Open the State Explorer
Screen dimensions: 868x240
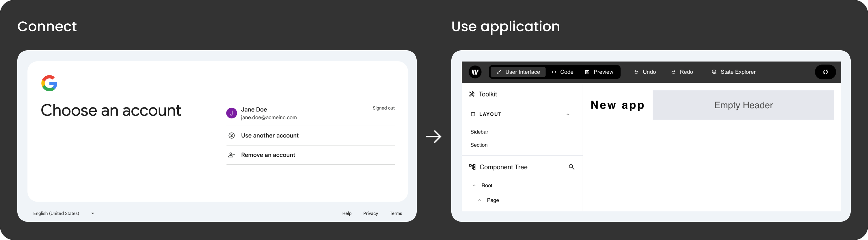pyautogui.click(x=733, y=72)
